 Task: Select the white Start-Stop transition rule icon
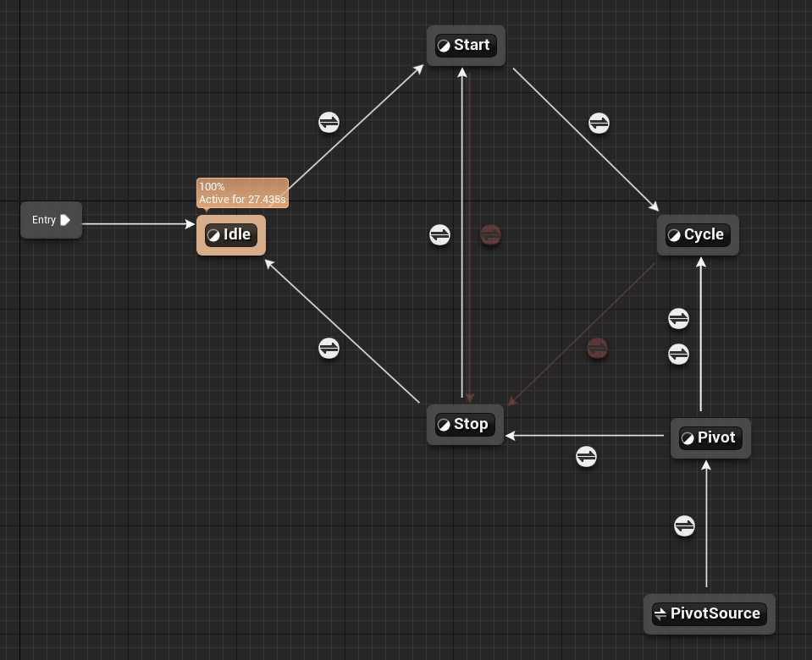[439, 234]
